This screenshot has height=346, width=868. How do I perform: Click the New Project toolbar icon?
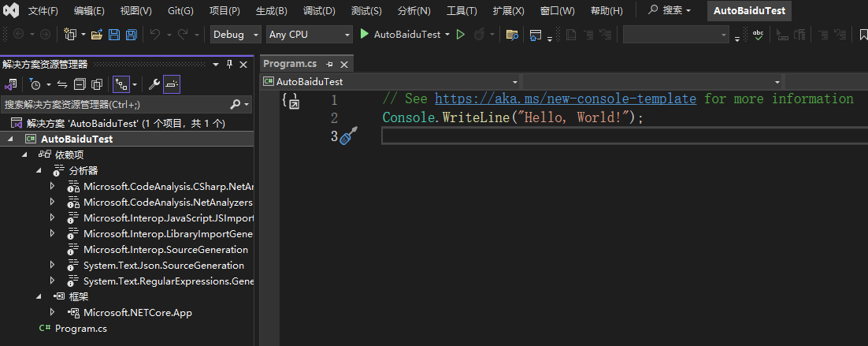[70, 35]
